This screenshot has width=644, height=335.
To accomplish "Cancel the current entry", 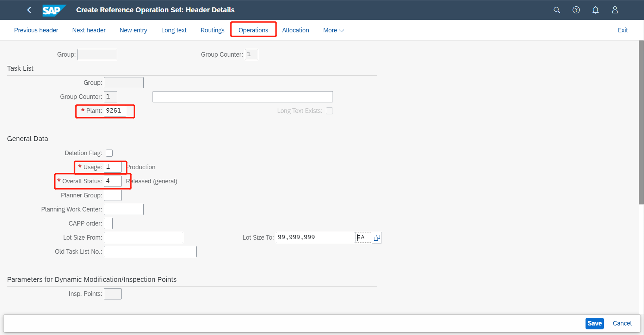I will click(622, 323).
